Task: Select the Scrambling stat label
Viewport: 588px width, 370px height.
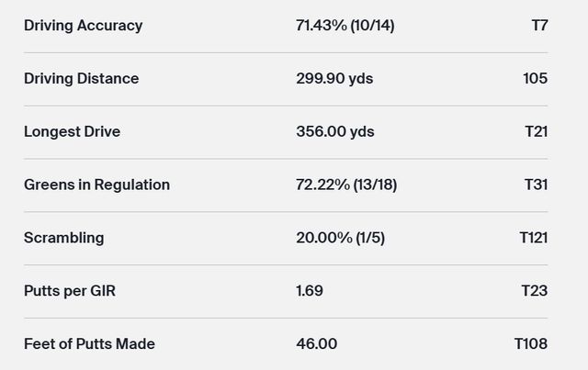Action: click(63, 238)
